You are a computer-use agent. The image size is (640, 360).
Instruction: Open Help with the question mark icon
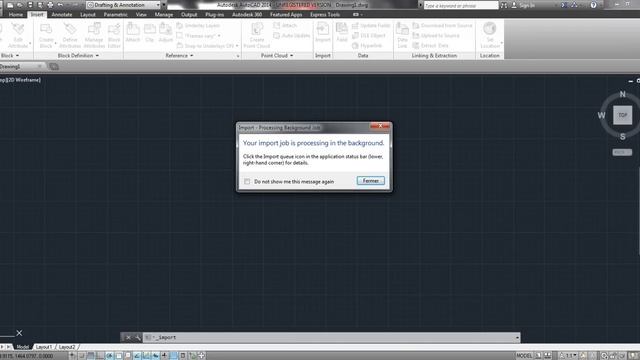593,5
